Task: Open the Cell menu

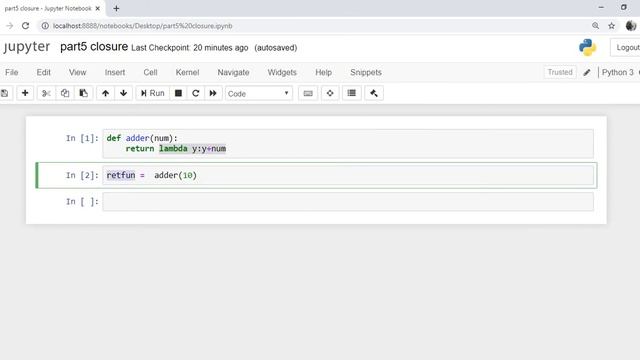Action: coord(150,72)
